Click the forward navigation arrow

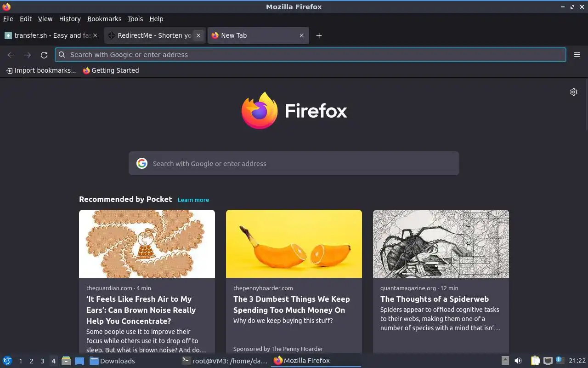tap(28, 55)
